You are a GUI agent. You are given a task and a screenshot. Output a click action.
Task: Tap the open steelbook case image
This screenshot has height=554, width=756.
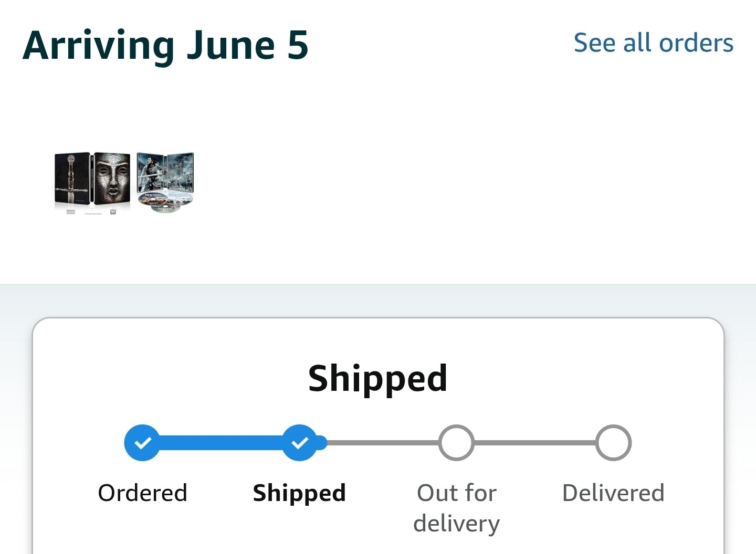coord(165,172)
